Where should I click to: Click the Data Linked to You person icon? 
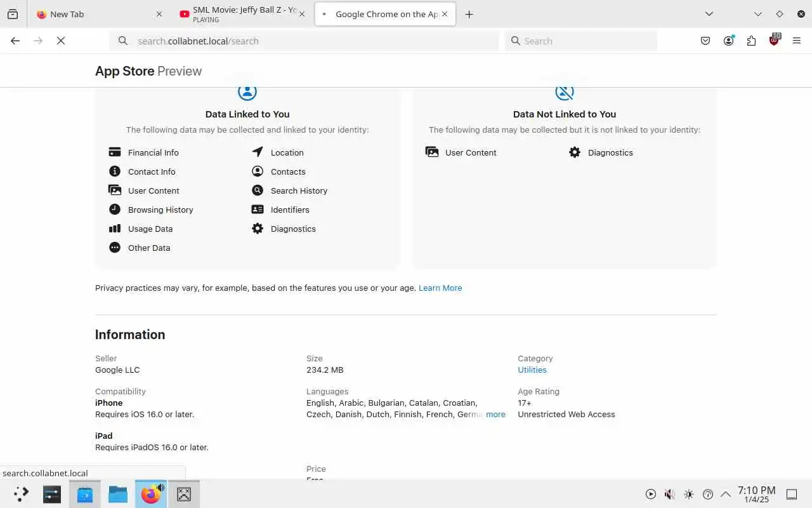tap(247, 93)
